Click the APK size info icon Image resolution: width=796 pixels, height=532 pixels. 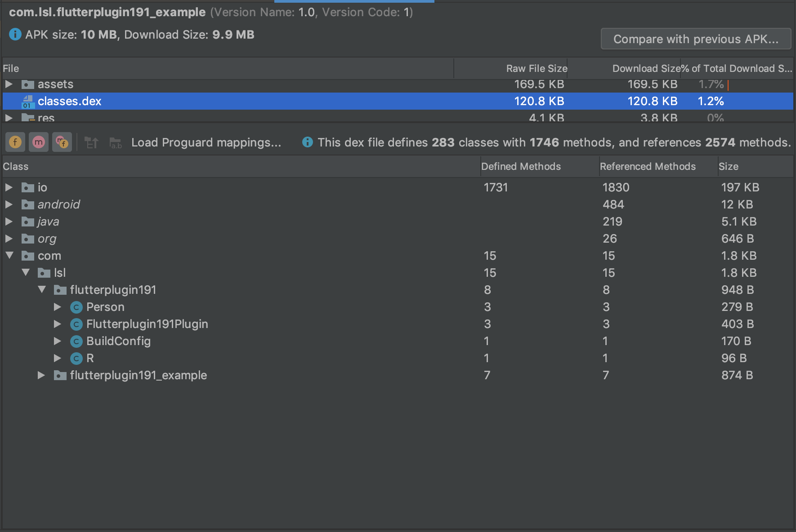click(15, 34)
